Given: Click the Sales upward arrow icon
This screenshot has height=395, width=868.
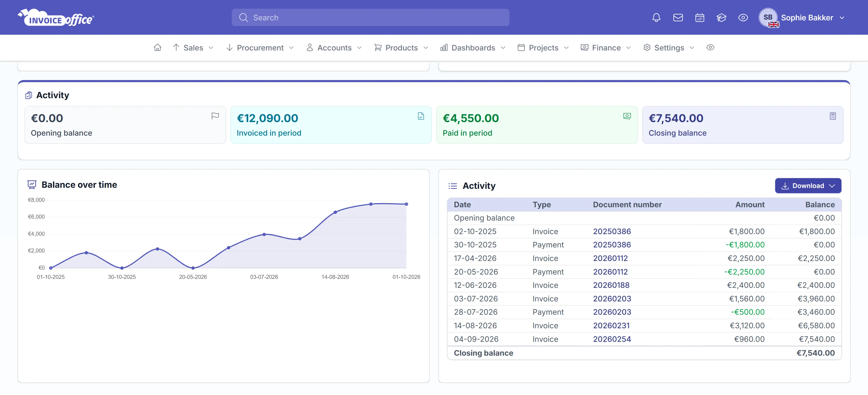Looking at the screenshot, I should (x=176, y=47).
